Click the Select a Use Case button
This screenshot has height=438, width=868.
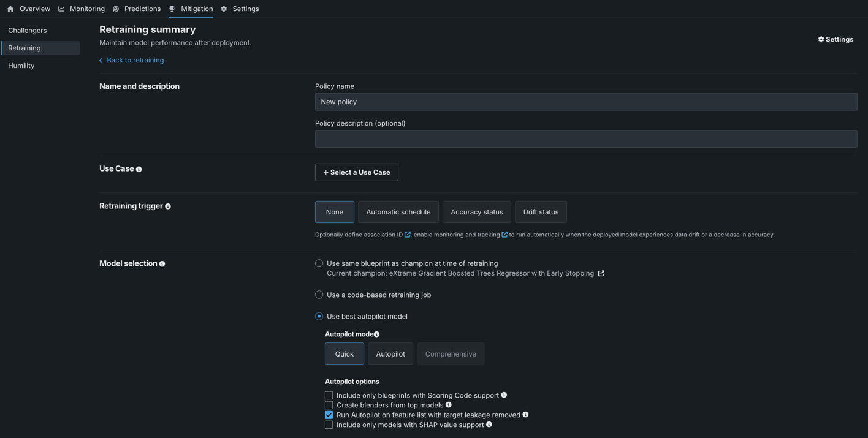click(x=357, y=173)
